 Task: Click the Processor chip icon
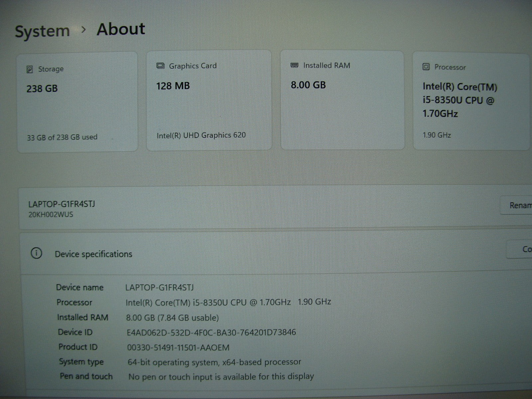426,67
